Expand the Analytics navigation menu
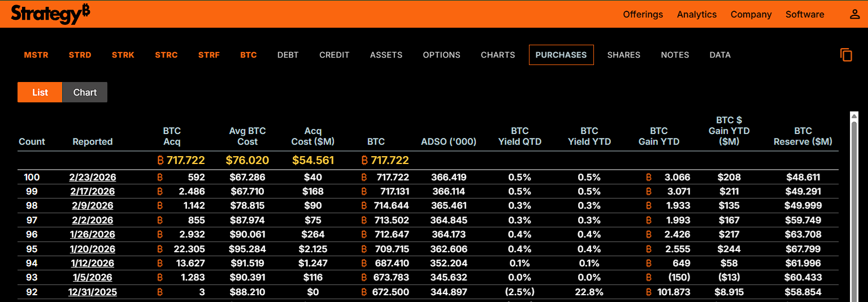Image resolution: width=868 pixels, height=302 pixels. (696, 15)
